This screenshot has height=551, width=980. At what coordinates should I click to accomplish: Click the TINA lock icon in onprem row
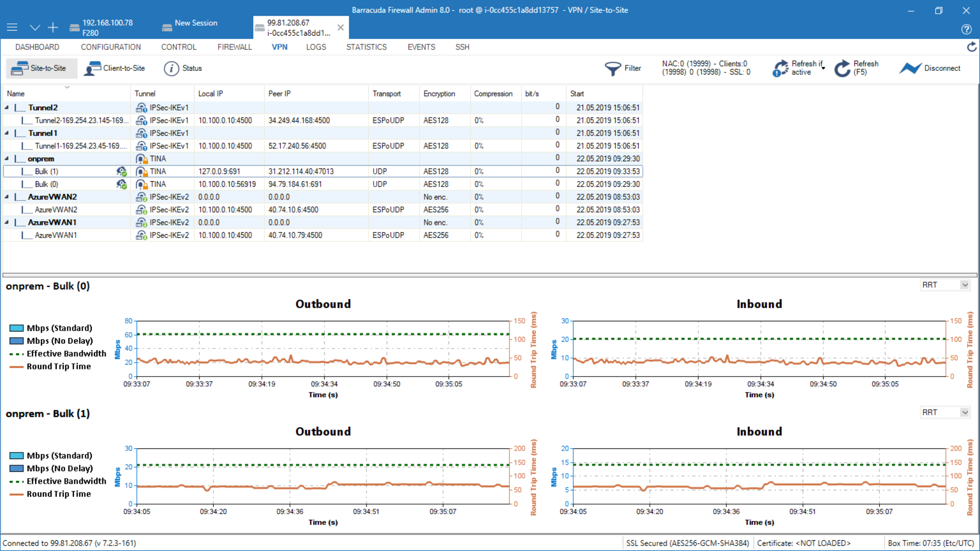[141, 159]
